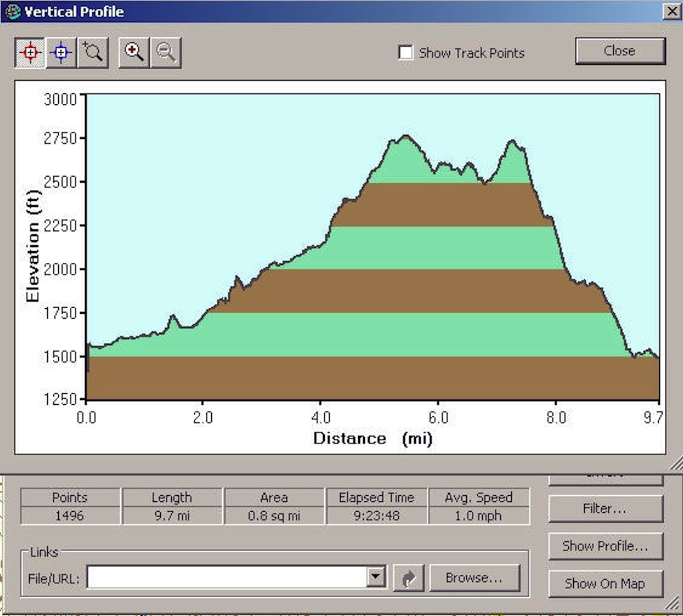This screenshot has height=616, width=683.
Task: Click the Vertical Profile title bar icon
Action: (x=13, y=11)
